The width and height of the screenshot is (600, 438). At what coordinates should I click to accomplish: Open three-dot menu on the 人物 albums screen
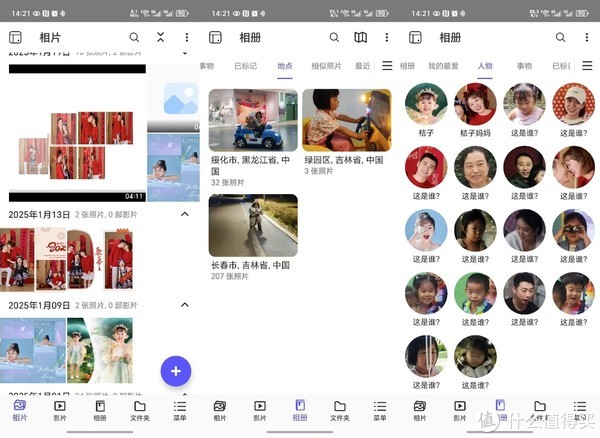(587, 37)
